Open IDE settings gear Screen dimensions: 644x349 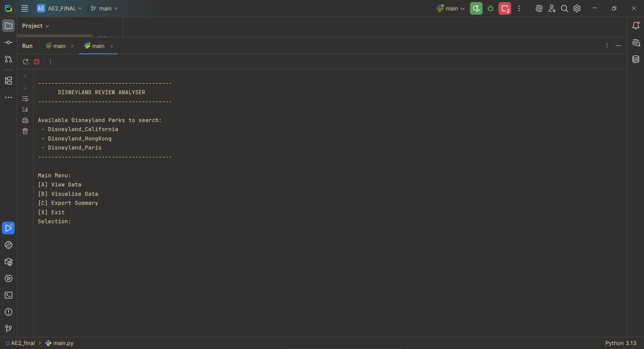pyautogui.click(x=577, y=8)
